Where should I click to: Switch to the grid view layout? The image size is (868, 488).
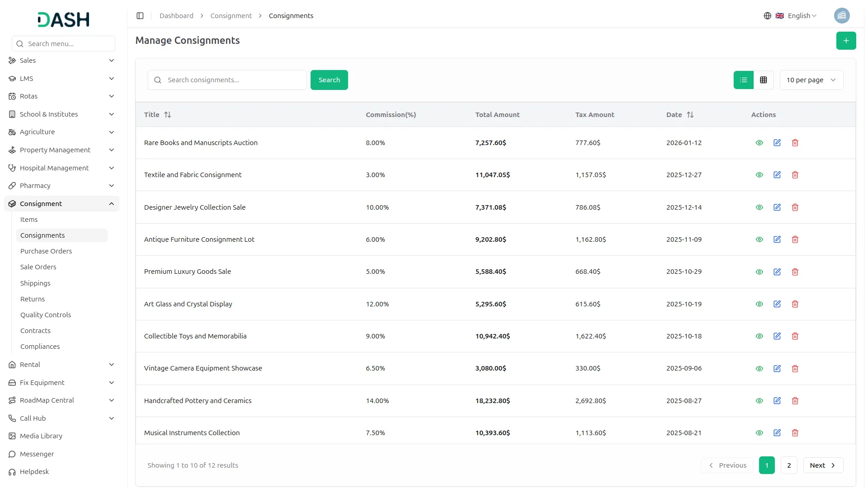pyautogui.click(x=764, y=80)
